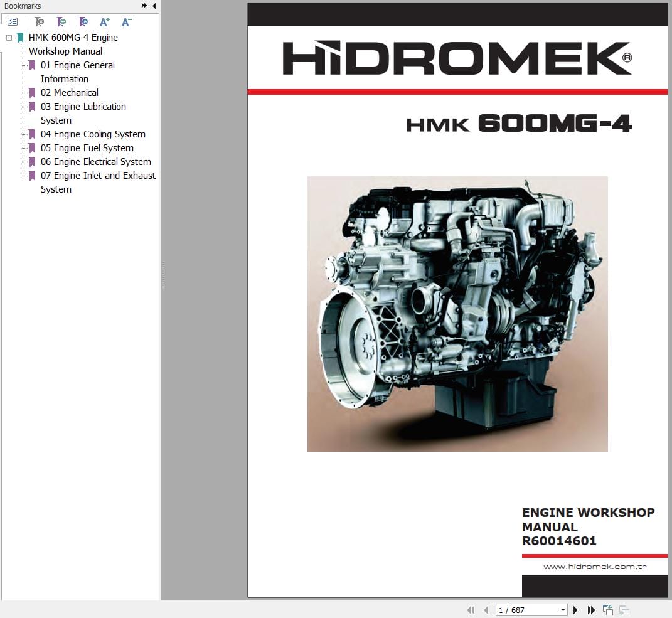The width and height of the screenshot is (672, 618).
Task: Click the go to bookmark icon
Action: pos(83,22)
